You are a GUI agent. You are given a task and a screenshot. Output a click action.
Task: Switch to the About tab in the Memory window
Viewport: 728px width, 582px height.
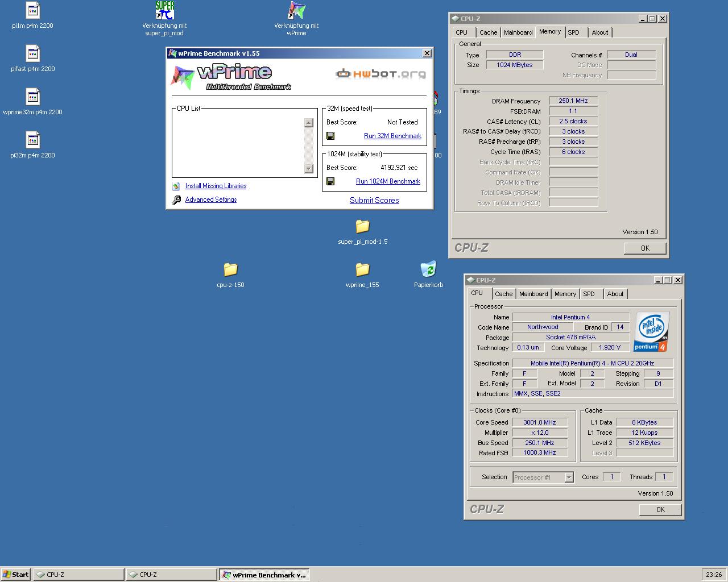[x=600, y=32]
